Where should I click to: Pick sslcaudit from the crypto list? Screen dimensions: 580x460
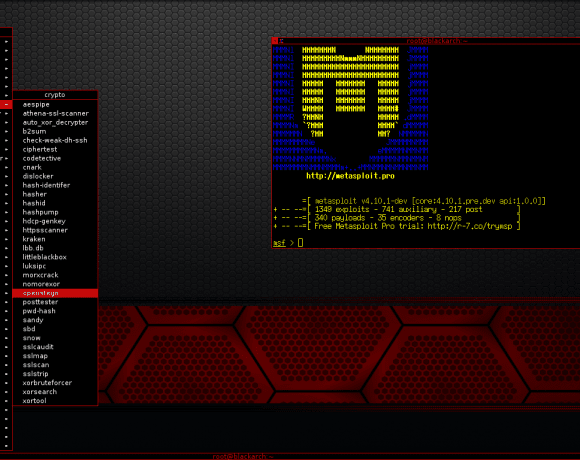(x=55, y=347)
